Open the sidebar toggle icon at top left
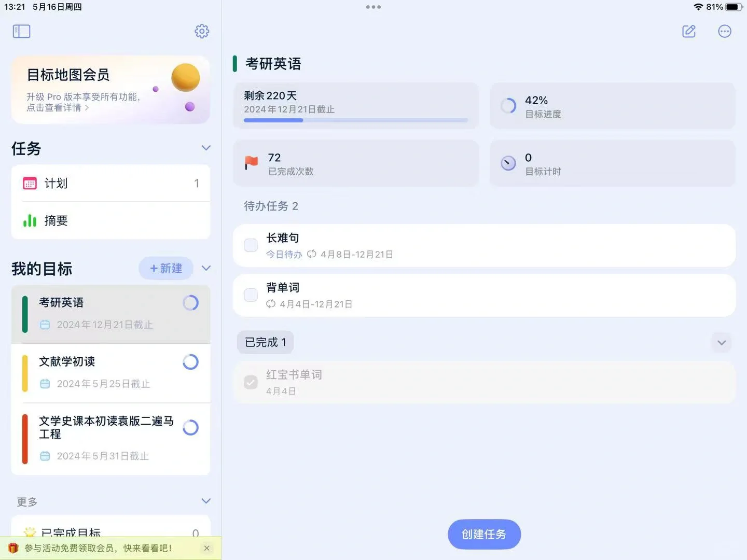 21,31
